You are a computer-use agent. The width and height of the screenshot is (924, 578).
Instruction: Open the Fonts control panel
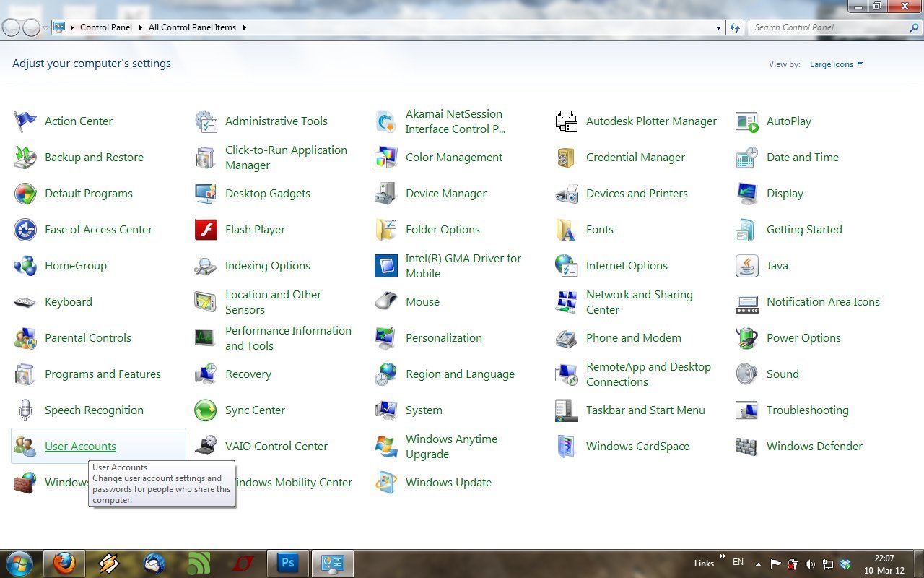[600, 229]
